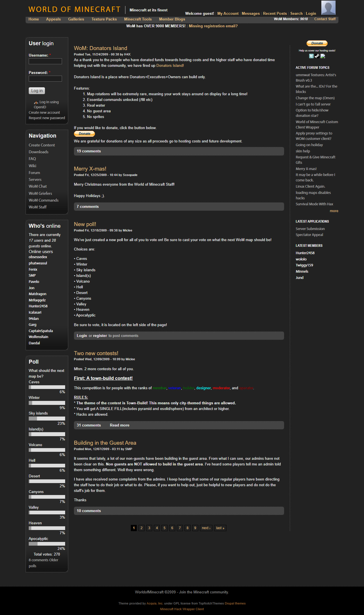Open Forum in Navigation
The height and width of the screenshot is (615, 364).
tap(34, 173)
